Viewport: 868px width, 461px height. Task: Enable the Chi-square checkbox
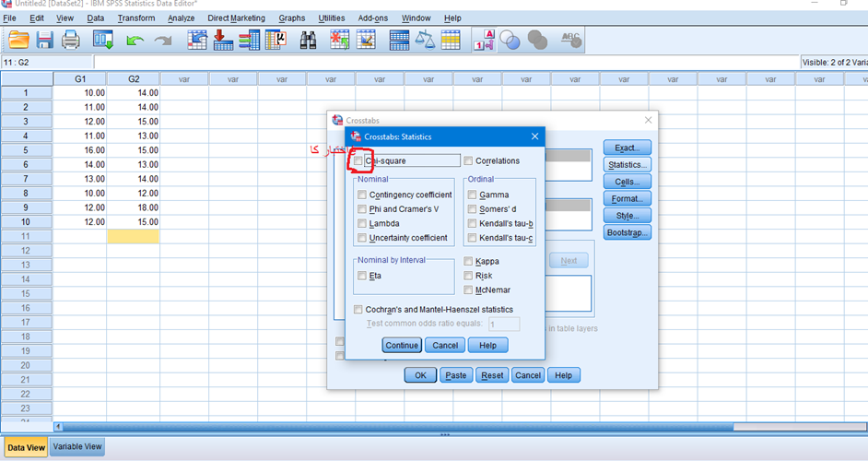(358, 160)
